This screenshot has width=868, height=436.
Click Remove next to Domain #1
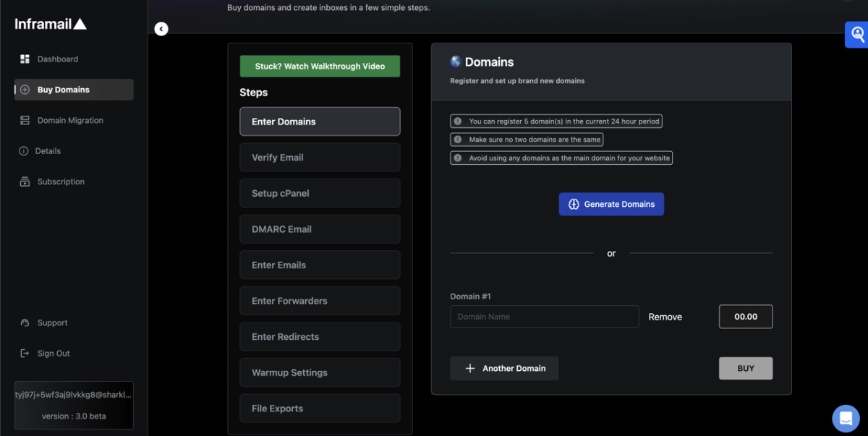point(665,317)
